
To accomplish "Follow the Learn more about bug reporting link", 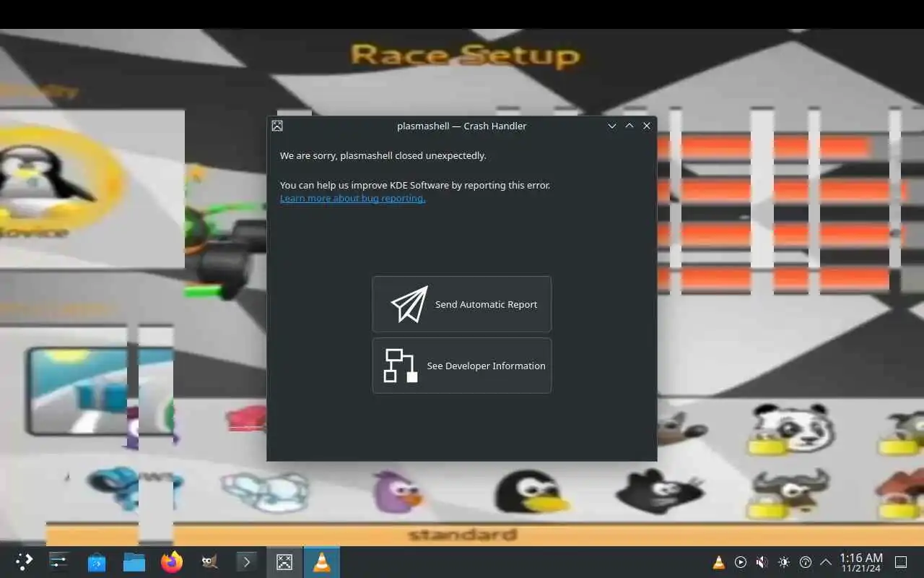I will (x=352, y=198).
